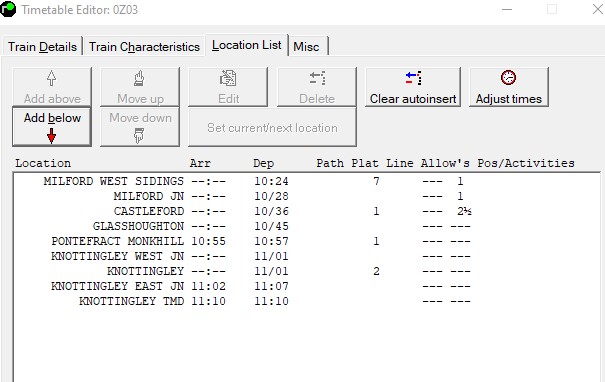This screenshot has width=605, height=382.
Task: Switch to the Train Characteristics tab
Action: point(144,47)
